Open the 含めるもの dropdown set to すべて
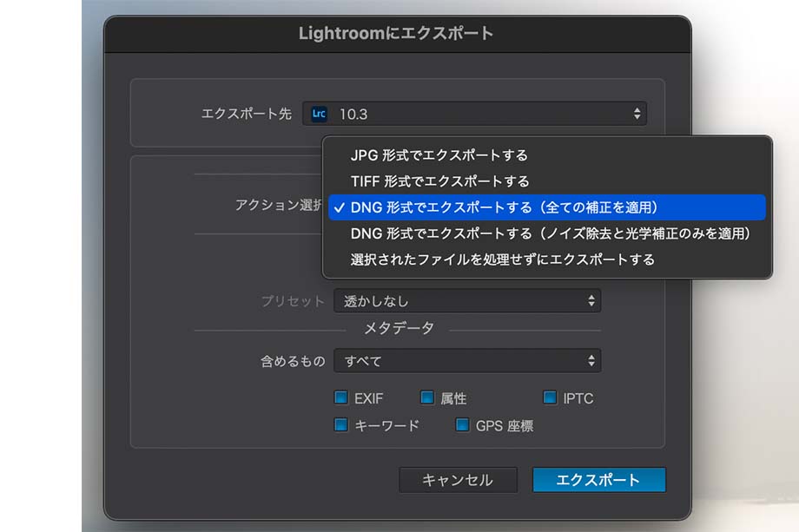 coord(467,361)
